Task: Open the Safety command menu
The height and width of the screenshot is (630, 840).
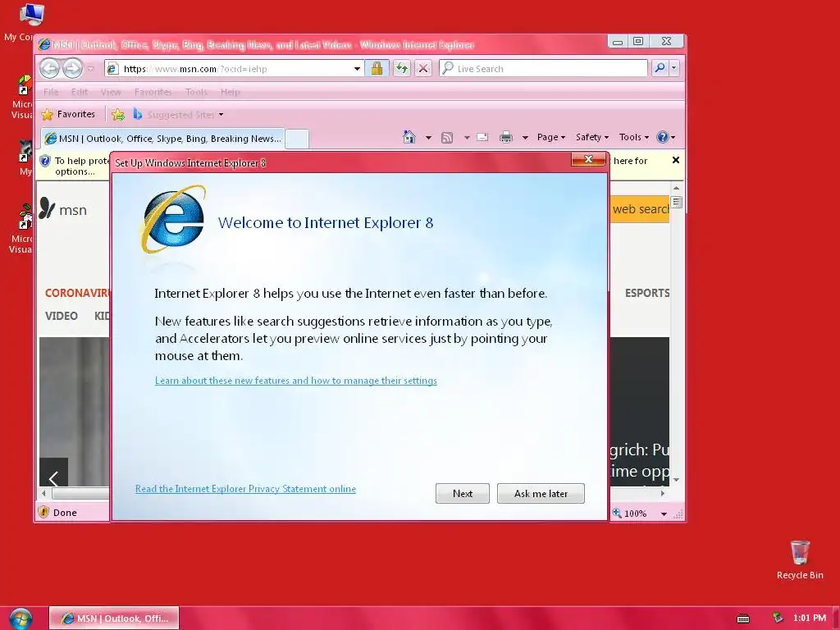Action: (x=592, y=137)
